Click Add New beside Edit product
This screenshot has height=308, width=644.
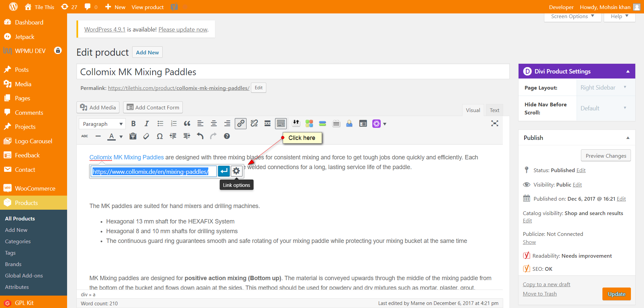click(x=148, y=52)
